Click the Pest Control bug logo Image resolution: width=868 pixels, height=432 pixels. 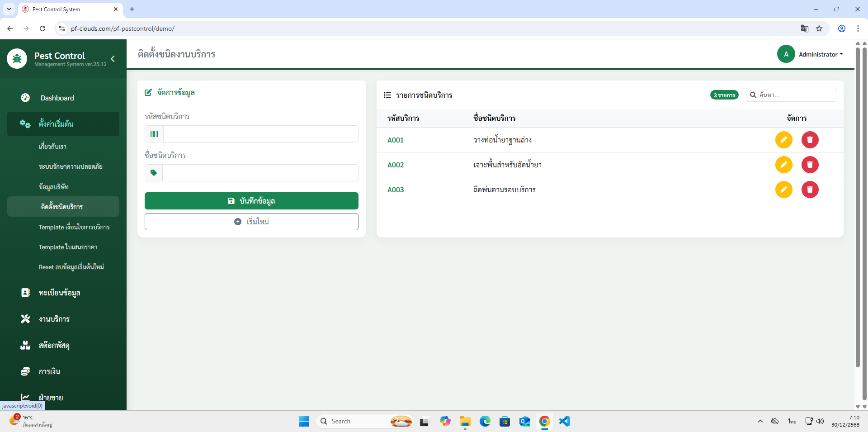[x=17, y=59]
